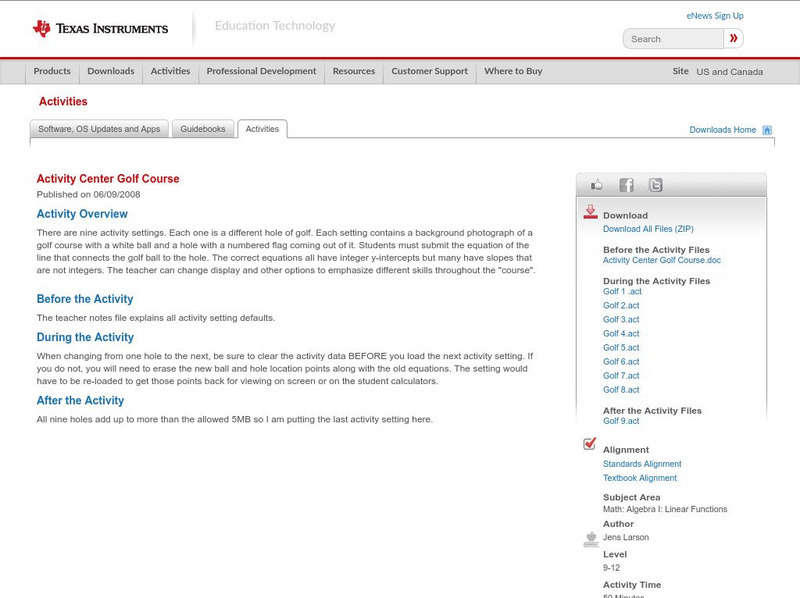Download All Files (ZIP)
The height and width of the screenshot is (598, 800).
(x=648, y=229)
